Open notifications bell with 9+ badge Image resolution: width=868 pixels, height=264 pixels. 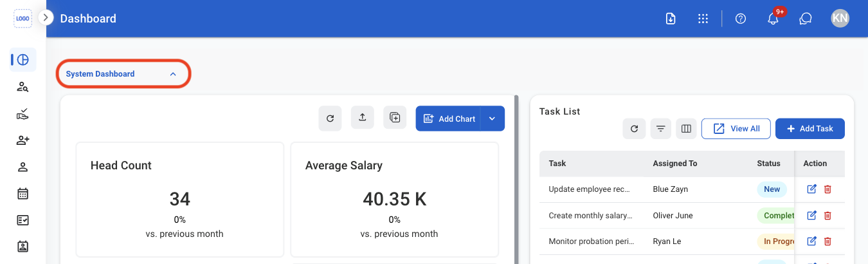(773, 19)
